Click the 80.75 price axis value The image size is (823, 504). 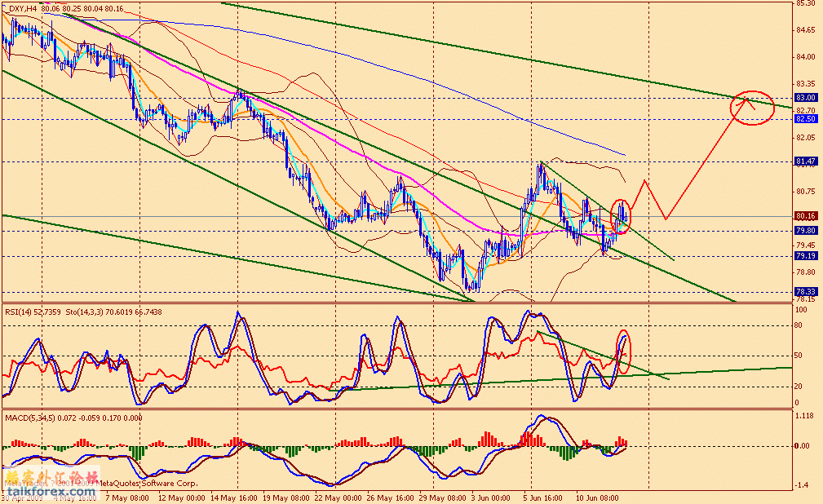pyautogui.click(x=806, y=192)
